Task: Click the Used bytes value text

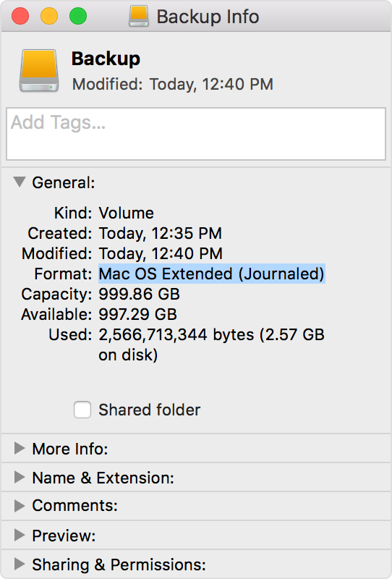Action: pyautogui.click(x=211, y=345)
